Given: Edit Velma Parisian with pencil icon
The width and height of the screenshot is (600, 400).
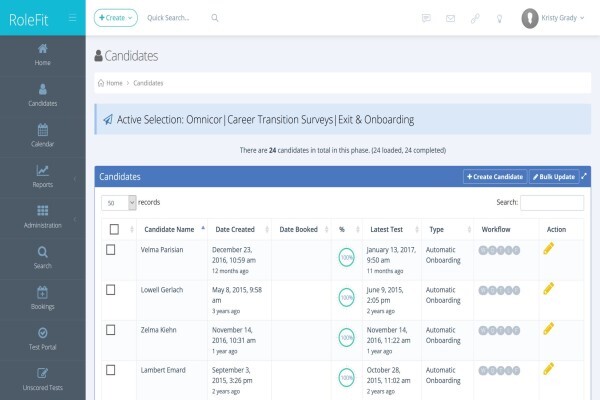Looking at the screenshot, I should [548, 248].
